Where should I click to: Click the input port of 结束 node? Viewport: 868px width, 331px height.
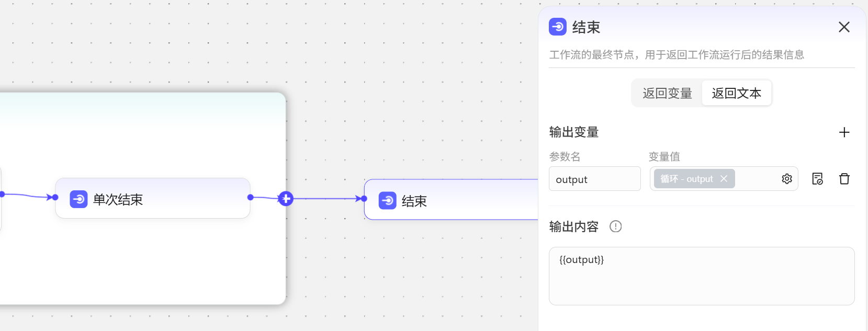[x=364, y=199]
